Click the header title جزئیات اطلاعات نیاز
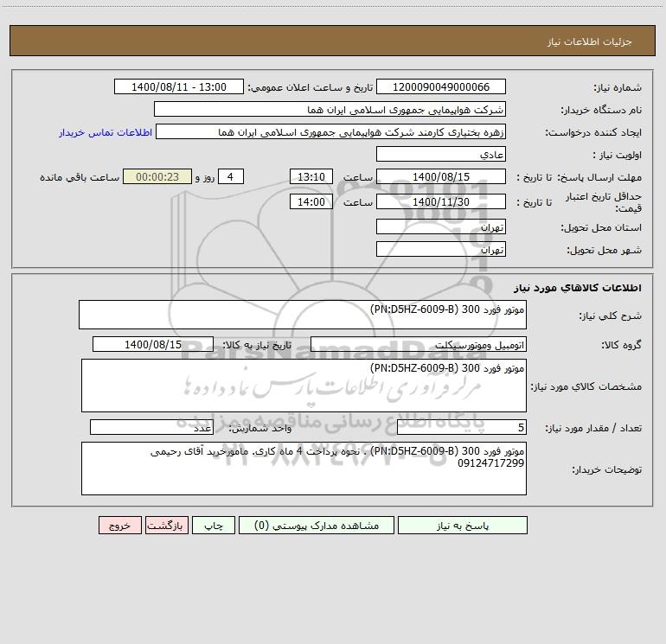The height and width of the screenshot is (644, 666). pos(590,41)
